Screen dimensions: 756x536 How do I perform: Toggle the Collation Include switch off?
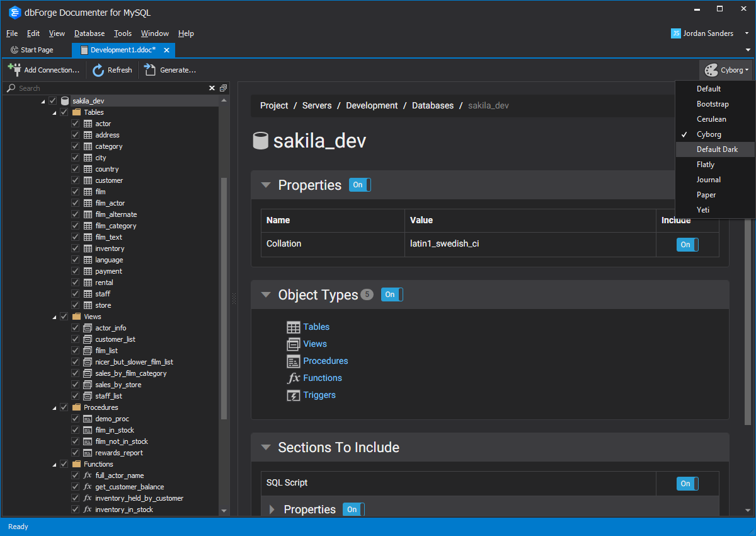pyautogui.click(x=687, y=245)
